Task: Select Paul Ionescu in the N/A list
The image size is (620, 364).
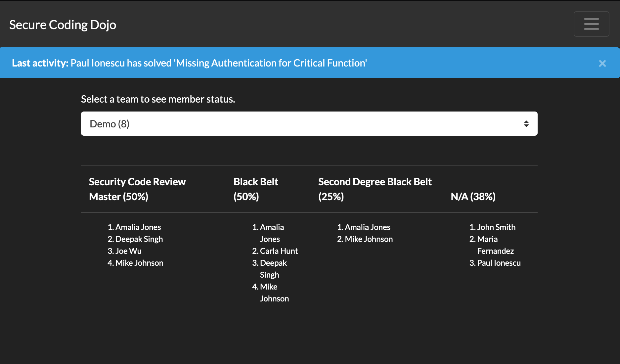Action: 499,263
